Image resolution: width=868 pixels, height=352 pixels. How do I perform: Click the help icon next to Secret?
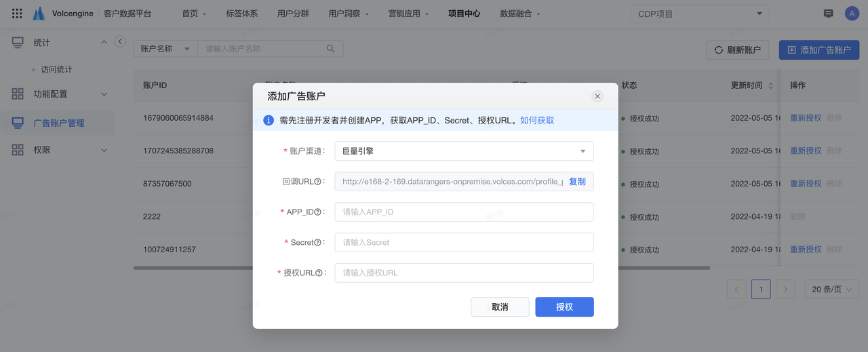pos(317,243)
